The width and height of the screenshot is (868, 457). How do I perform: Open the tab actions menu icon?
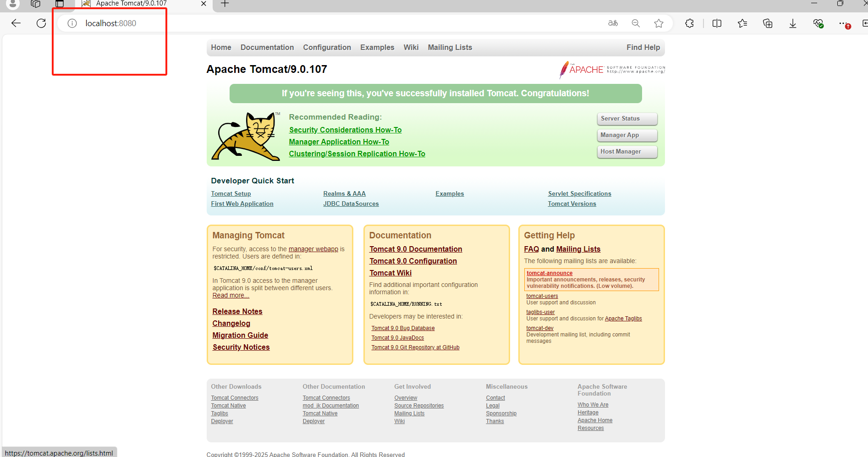pyautogui.click(x=60, y=4)
